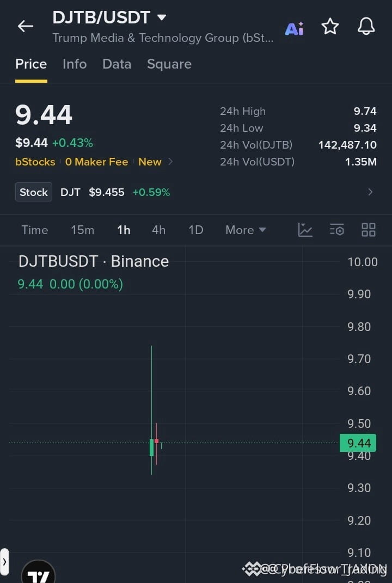Tap the 9.30 price axis label
Viewport: 392px width, 583px height.
point(359,488)
